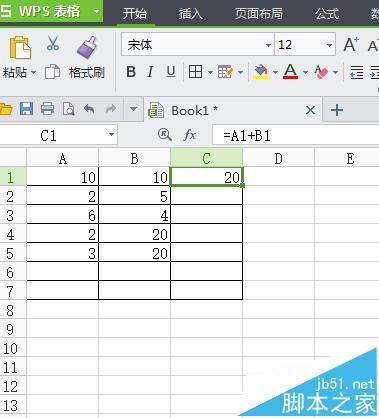
Task: Open Print Preview icon
Action: click(68, 109)
